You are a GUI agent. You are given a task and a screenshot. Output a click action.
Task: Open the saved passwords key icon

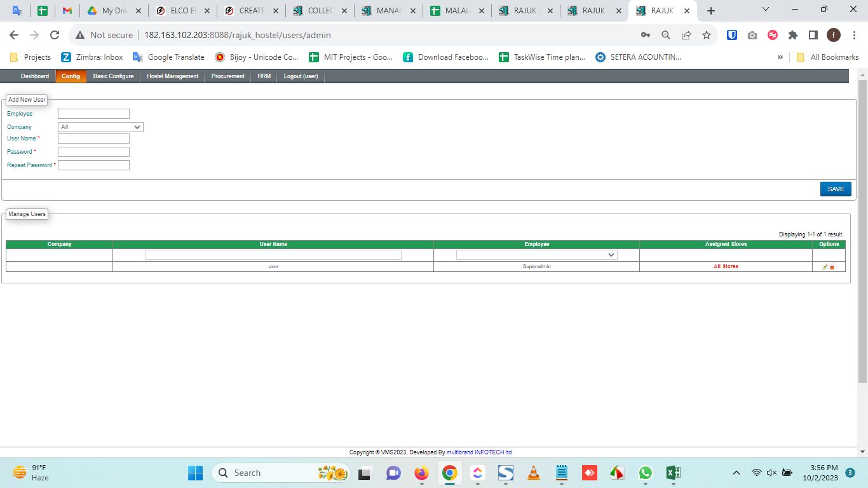tap(646, 35)
